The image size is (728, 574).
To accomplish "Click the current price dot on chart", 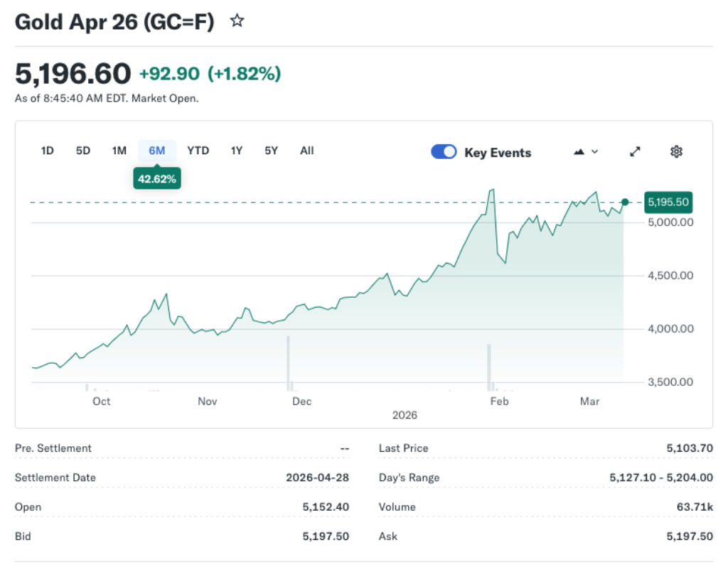I will click(x=623, y=202).
